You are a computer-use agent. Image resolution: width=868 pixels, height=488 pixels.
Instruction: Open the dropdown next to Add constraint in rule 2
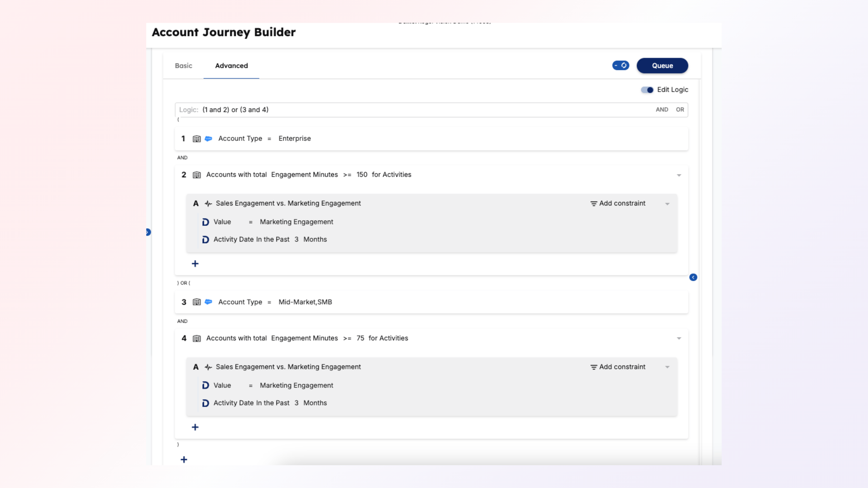pyautogui.click(x=667, y=204)
